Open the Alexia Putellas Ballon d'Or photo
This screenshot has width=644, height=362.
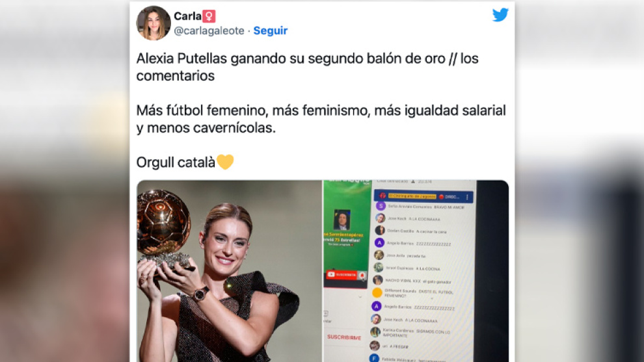[229, 271]
